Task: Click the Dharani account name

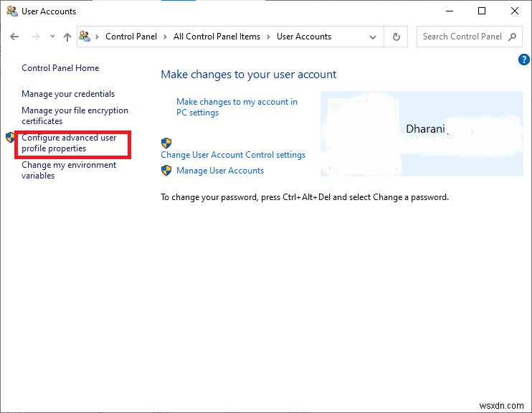Action: [425, 129]
